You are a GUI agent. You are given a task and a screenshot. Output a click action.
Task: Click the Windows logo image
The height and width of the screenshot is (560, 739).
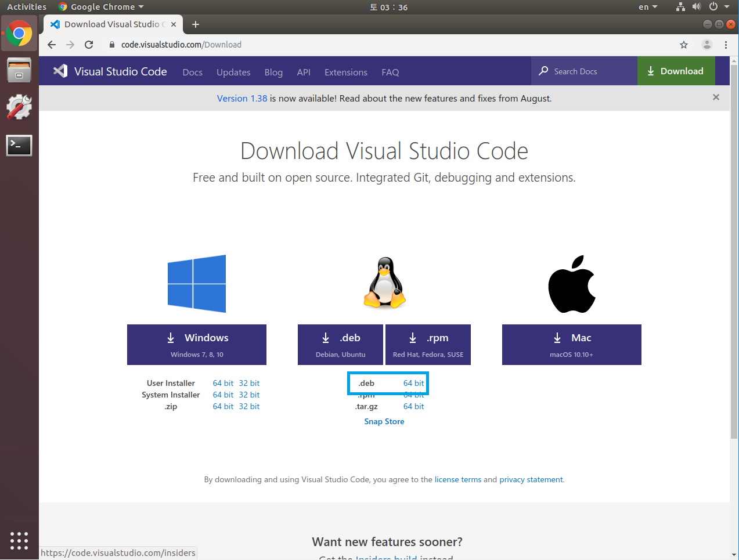(x=197, y=284)
